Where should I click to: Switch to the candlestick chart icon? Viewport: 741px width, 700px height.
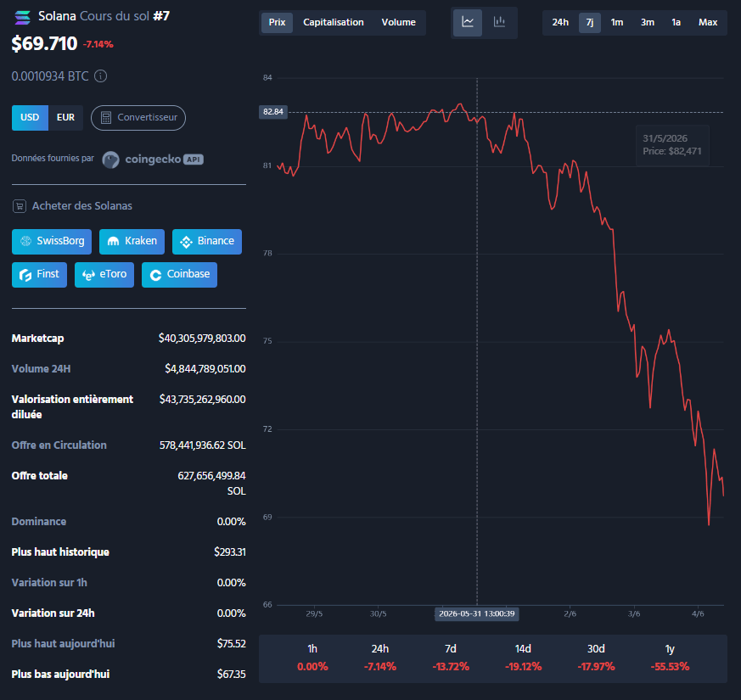(499, 22)
